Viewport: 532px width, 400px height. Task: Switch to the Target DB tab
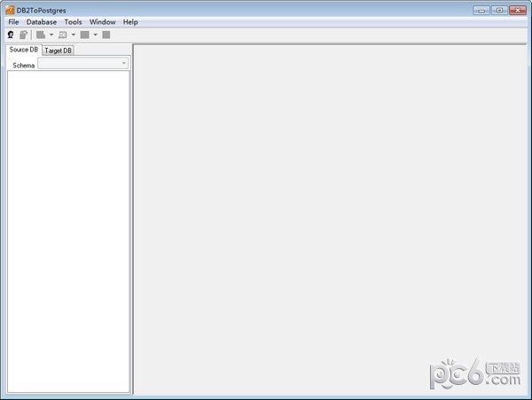coord(58,51)
